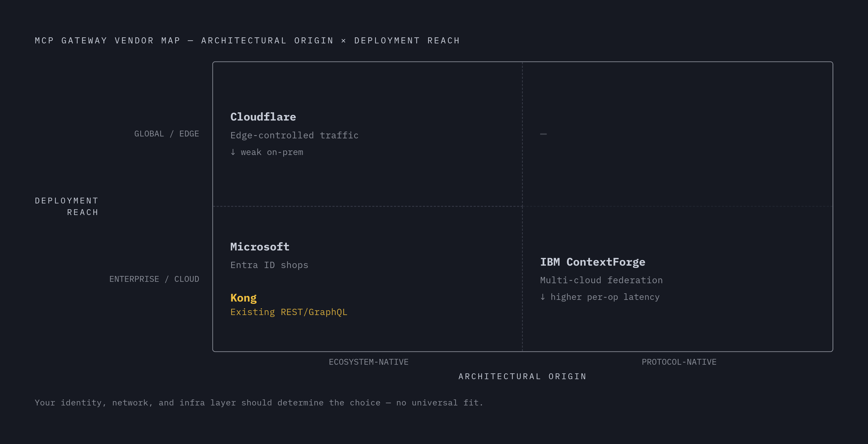Select the IBM ContextForge vendor name
The width and height of the screenshot is (868, 444).
593,262
